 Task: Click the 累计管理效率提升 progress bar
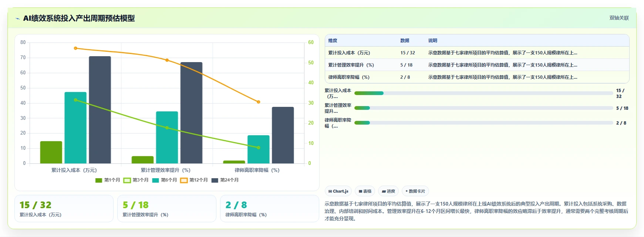coord(483,108)
